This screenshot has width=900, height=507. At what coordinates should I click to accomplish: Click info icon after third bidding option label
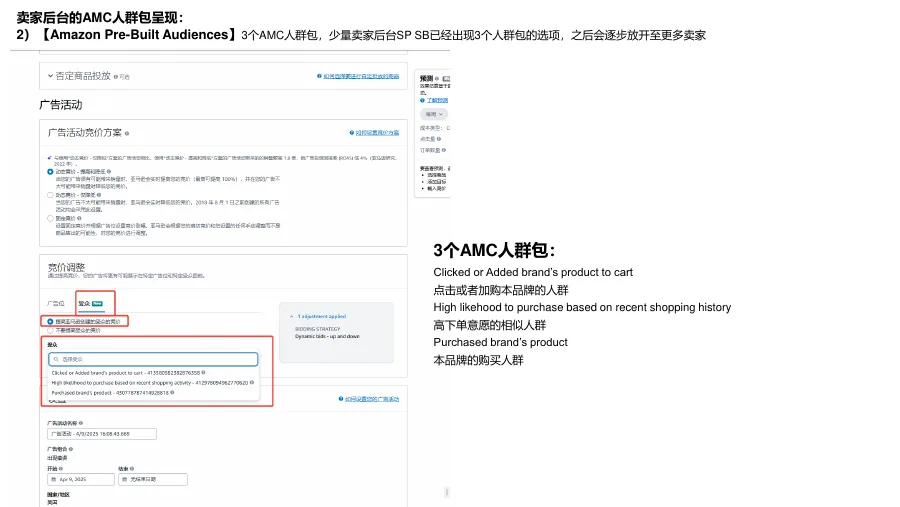[79, 219]
